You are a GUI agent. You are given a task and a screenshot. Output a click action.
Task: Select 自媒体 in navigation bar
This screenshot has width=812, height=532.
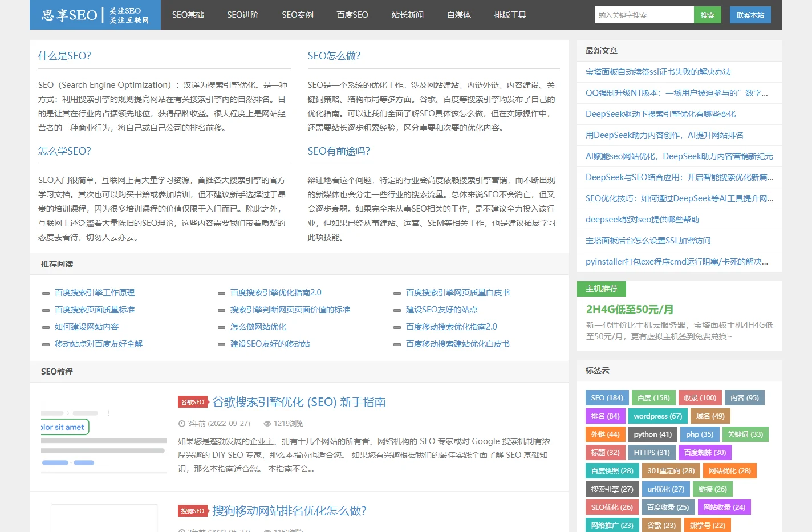(x=459, y=15)
